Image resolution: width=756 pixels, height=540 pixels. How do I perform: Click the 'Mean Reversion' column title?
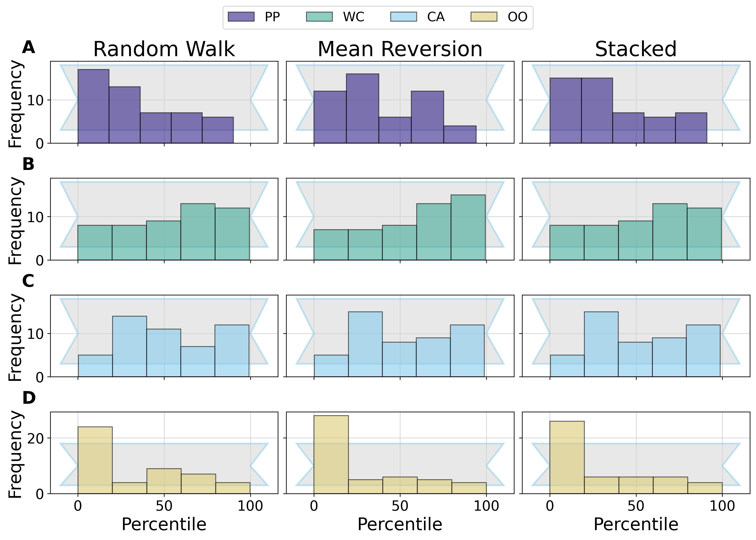[400, 49]
